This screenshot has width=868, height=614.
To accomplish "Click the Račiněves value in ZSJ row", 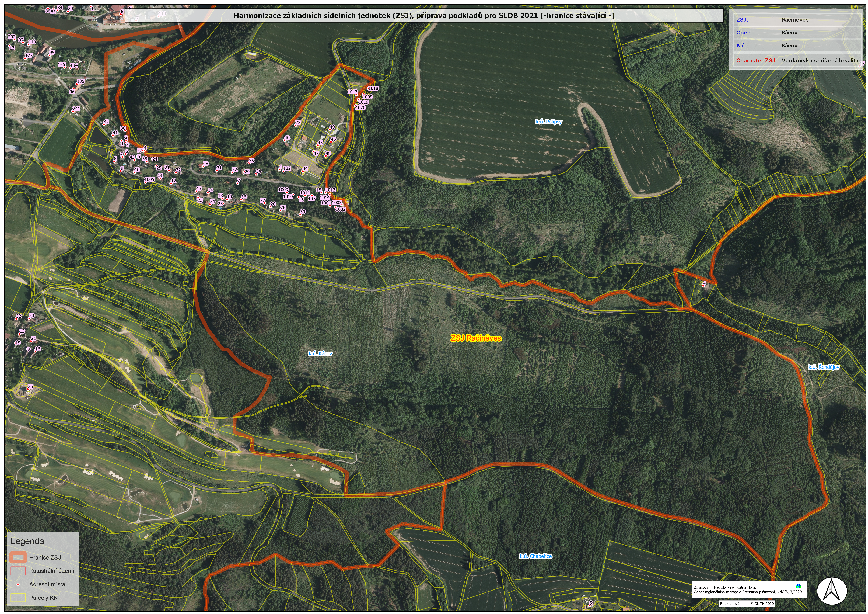I will (x=795, y=20).
